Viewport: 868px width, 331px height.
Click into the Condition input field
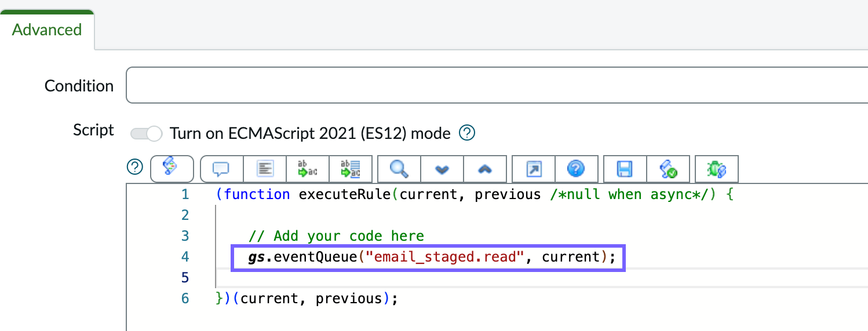[497, 85]
